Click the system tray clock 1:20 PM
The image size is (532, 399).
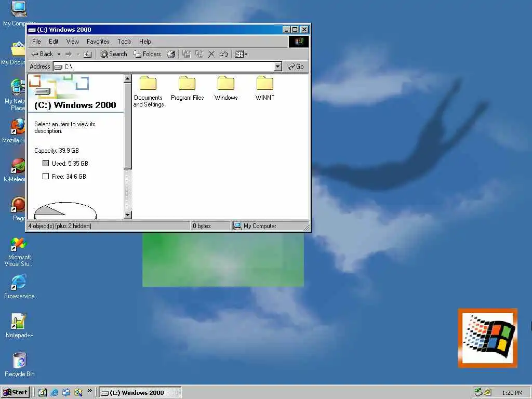pyautogui.click(x=512, y=393)
